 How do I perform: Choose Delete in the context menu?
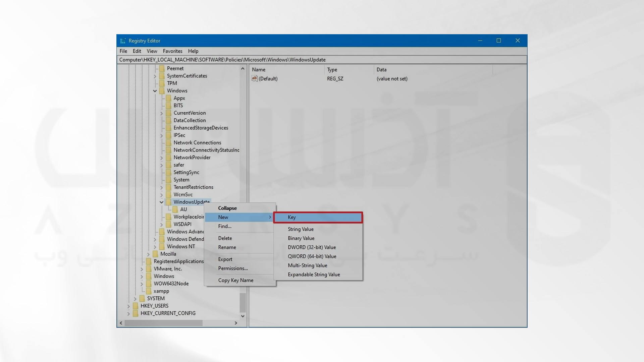click(240, 238)
